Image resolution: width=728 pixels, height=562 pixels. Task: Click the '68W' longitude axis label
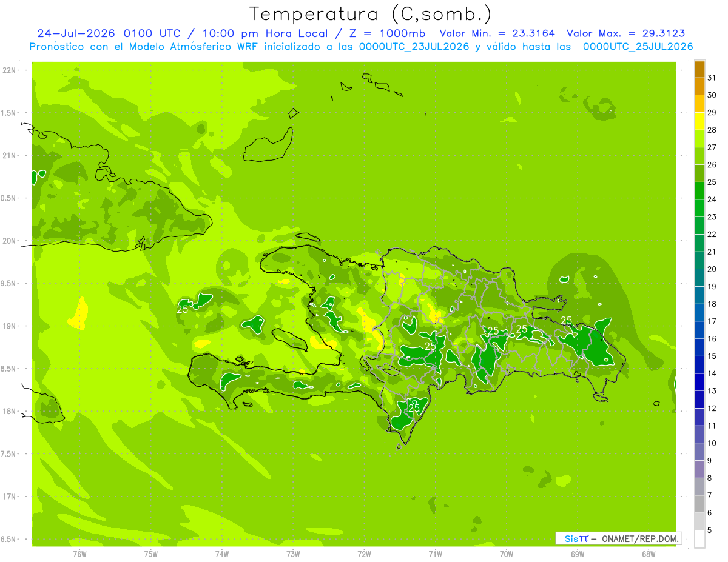click(649, 554)
